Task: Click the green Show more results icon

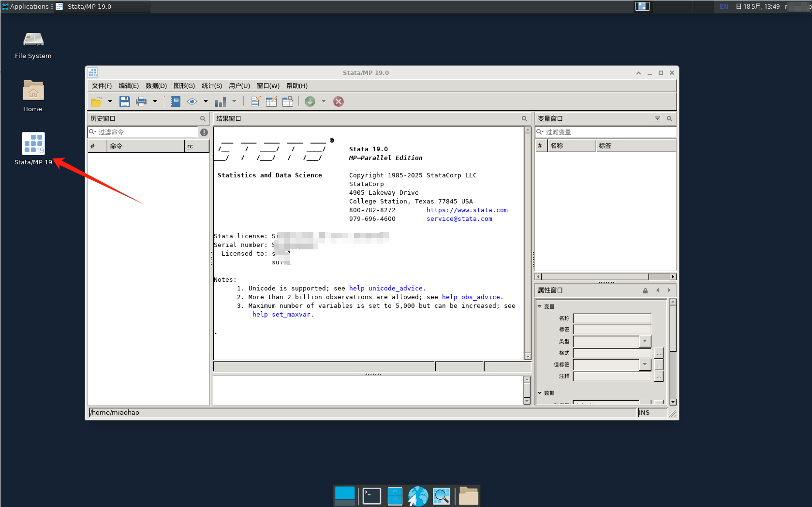Action: (310, 101)
